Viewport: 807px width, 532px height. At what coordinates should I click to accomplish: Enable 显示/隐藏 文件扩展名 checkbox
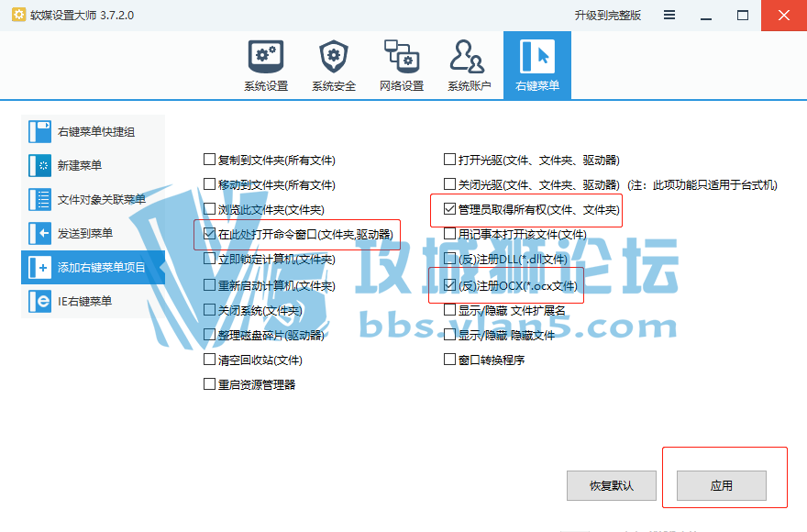(450, 309)
